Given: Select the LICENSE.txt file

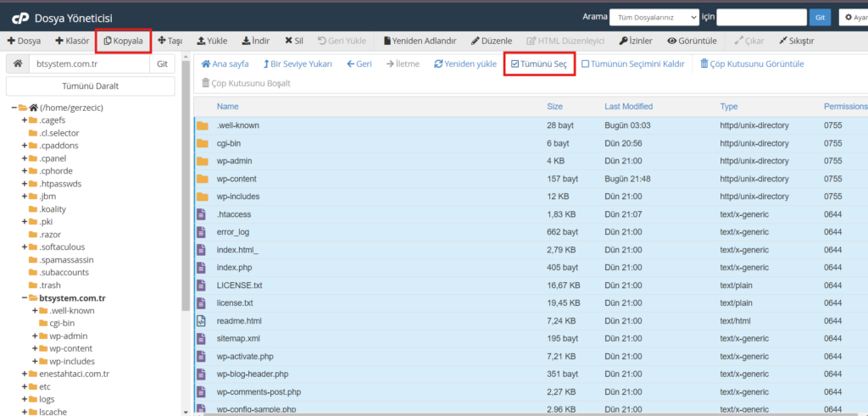Looking at the screenshot, I should pyautogui.click(x=531, y=285).
